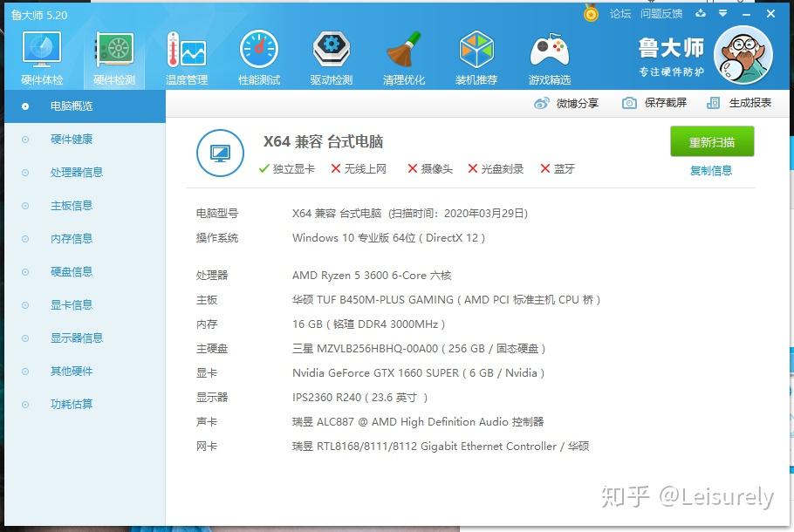
Task: Click the skin download icon in titlebar
Action: pyautogui.click(x=702, y=13)
